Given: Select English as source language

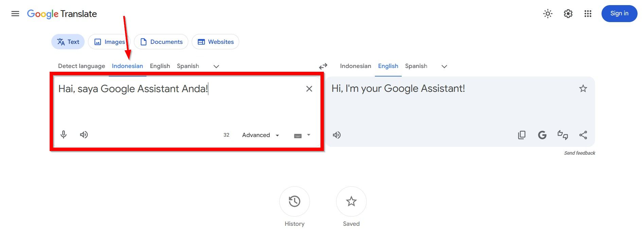Looking at the screenshot, I should pos(160,66).
